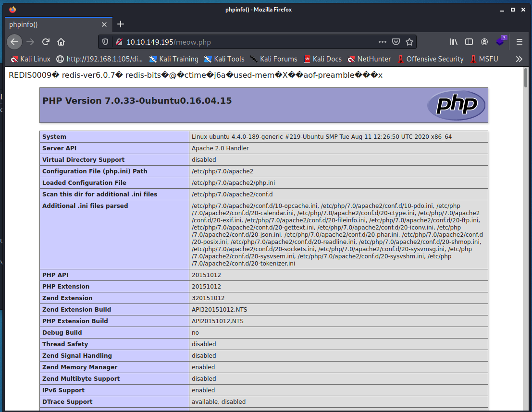Viewport: 532px width, 412px height.
Task: Show more bookmarks overflow chevron
Action: tap(519, 59)
